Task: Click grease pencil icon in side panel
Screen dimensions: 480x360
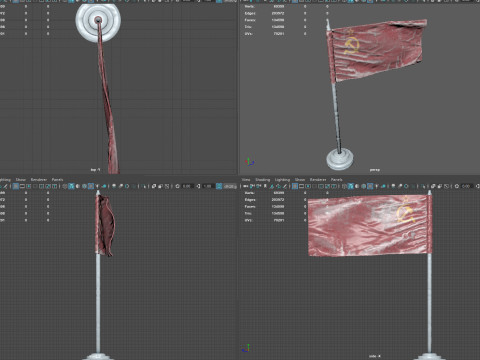Action: coord(285,186)
